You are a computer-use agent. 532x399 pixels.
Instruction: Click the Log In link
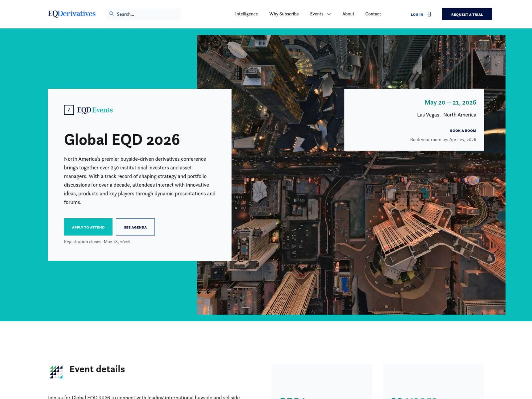tap(417, 15)
